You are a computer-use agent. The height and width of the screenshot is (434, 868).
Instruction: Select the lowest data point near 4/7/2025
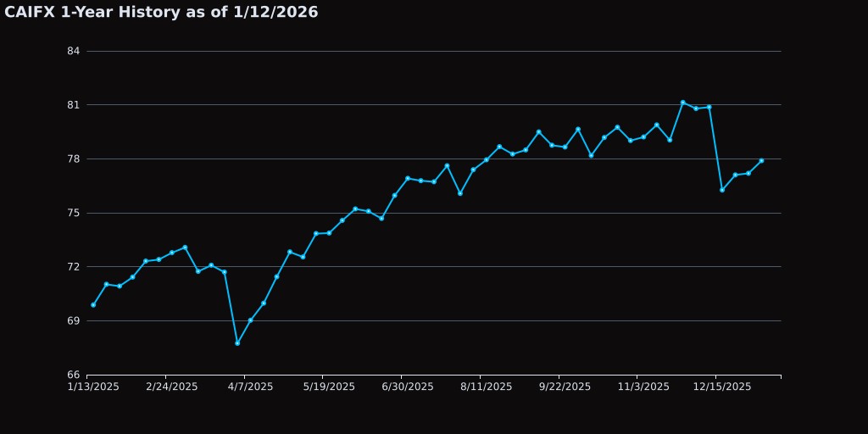237,343
